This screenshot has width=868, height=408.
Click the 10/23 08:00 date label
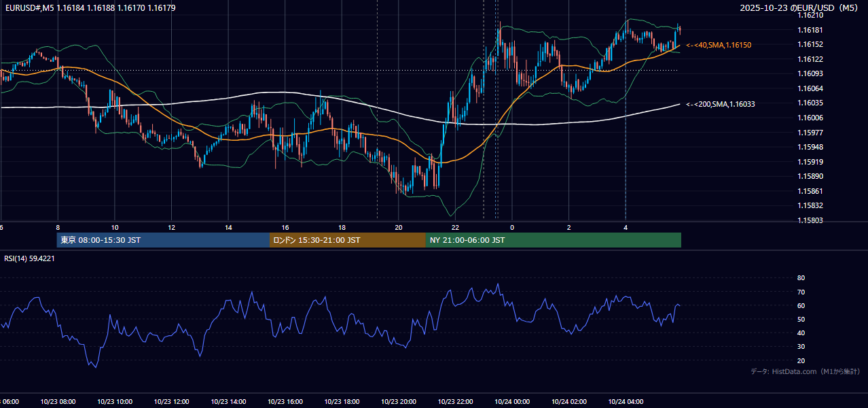tap(58, 402)
